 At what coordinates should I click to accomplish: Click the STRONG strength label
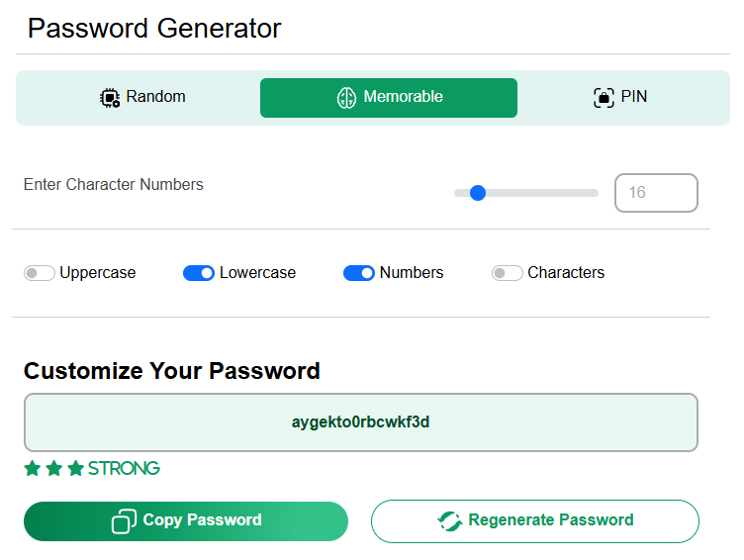pos(124,469)
